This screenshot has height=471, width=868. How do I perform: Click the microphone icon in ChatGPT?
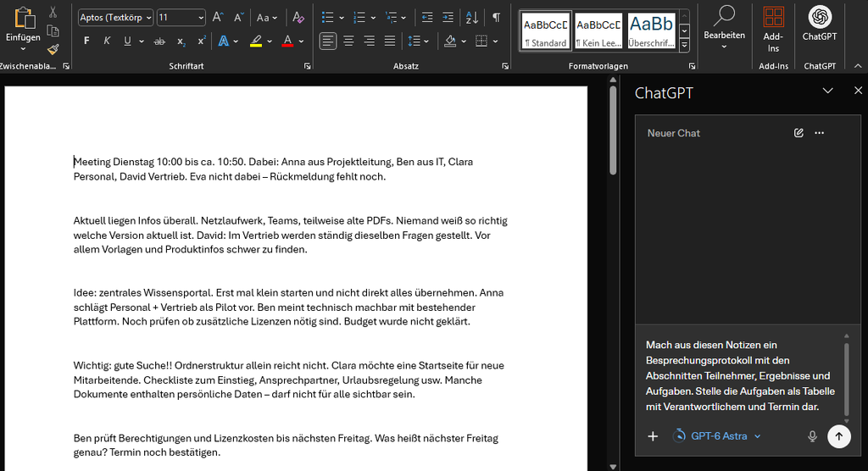[812, 436]
